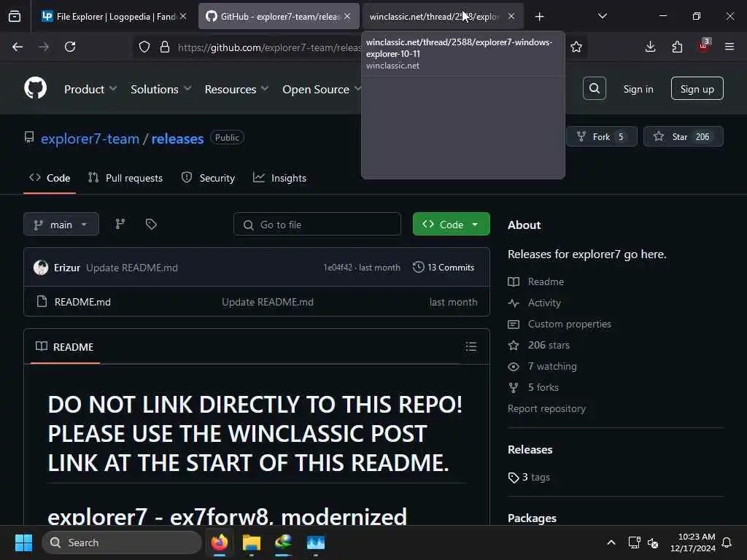
Task: Click the padlock site info icon
Action: (x=165, y=47)
